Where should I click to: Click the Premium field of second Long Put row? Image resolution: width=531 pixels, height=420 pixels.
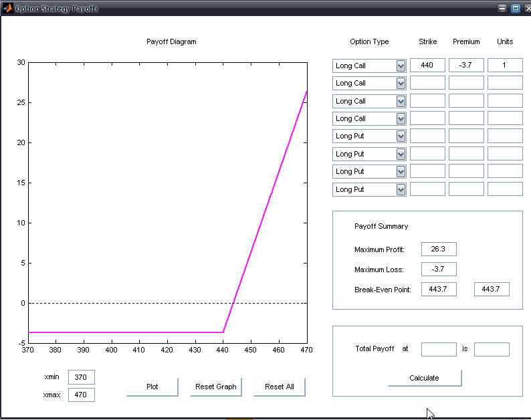[466, 153]
